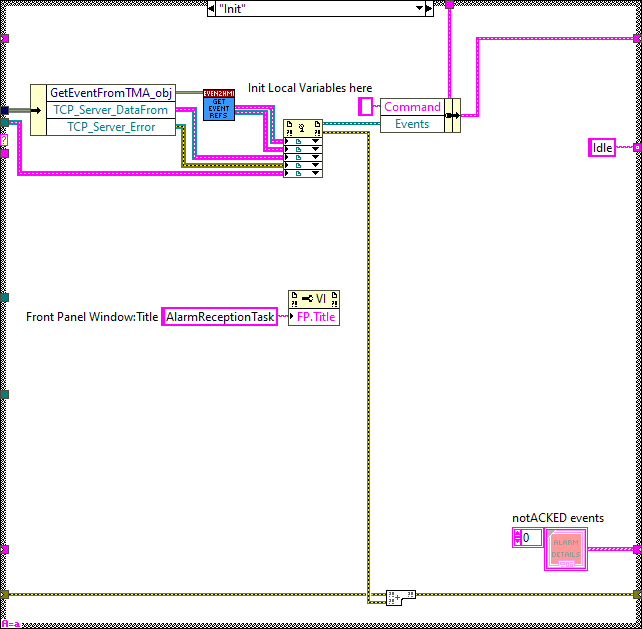Click the yellow error output tunnel on the right border
The width and height of the screenshot is (642, 629).
coord(637,595)
